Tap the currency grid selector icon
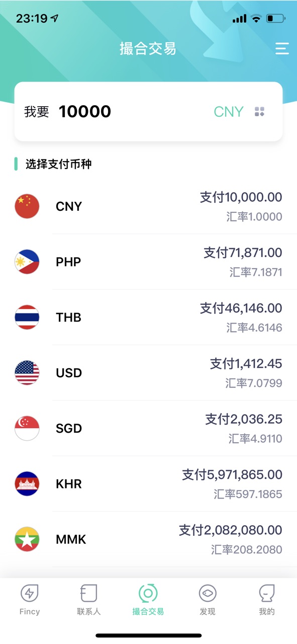The height and width of the screenshot is (644, 297). click(x=259, y=112)
